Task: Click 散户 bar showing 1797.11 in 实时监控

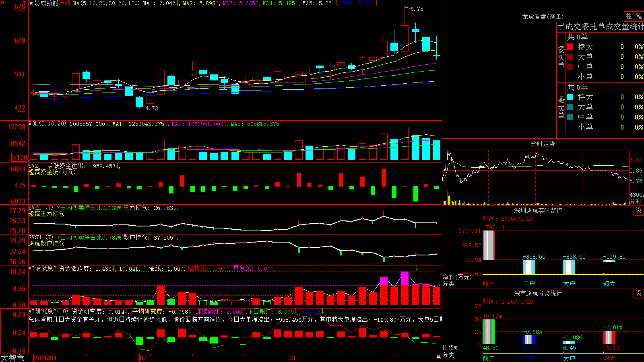Action: pyautogui.click(x=488, y=245)
